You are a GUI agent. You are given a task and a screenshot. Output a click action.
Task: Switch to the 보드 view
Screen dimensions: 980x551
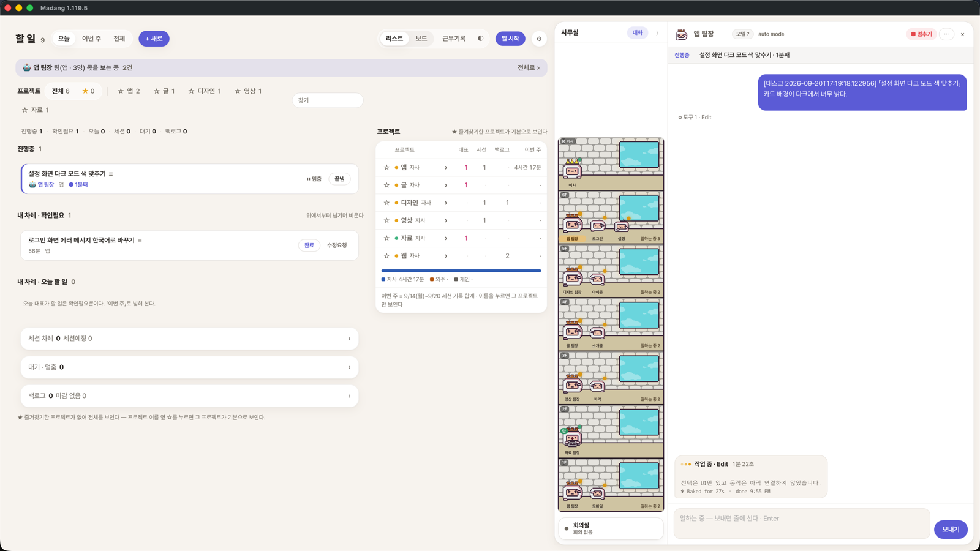click(x=421, y=39)
